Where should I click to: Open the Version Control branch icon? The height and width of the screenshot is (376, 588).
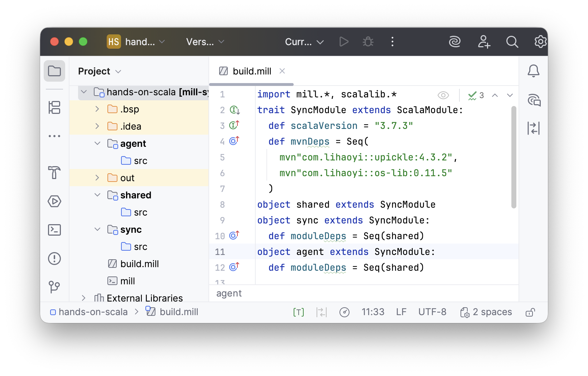54,286
